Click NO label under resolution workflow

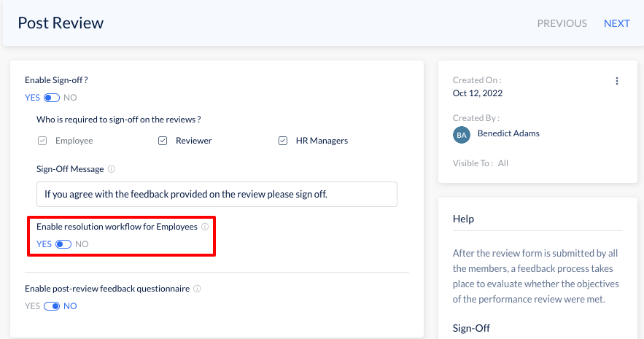pyautogui.click(x=82, y=244)
